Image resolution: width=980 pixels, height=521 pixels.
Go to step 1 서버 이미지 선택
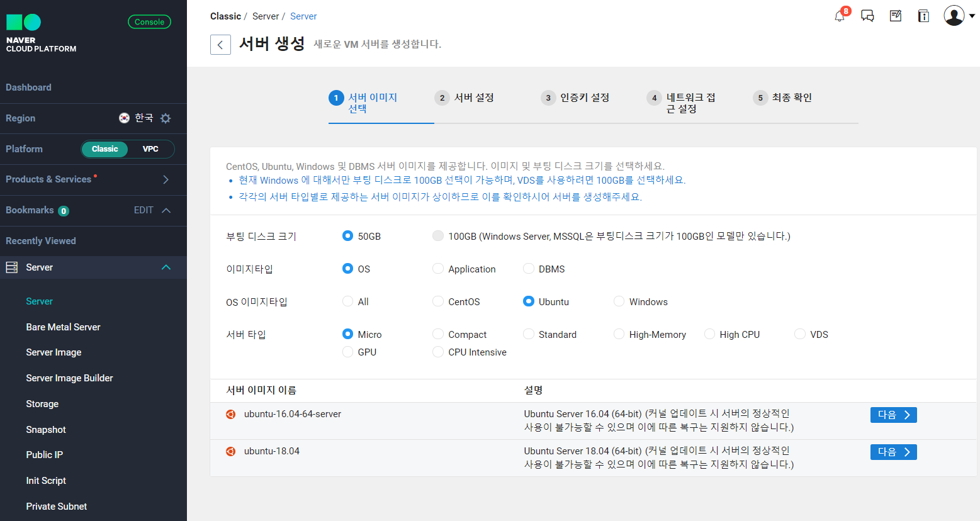[x=364, y=103]
